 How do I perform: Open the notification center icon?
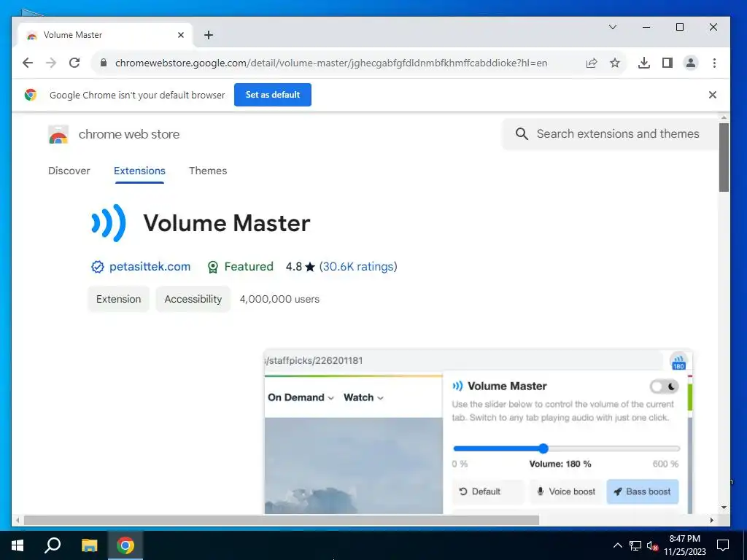coord(723,545)
